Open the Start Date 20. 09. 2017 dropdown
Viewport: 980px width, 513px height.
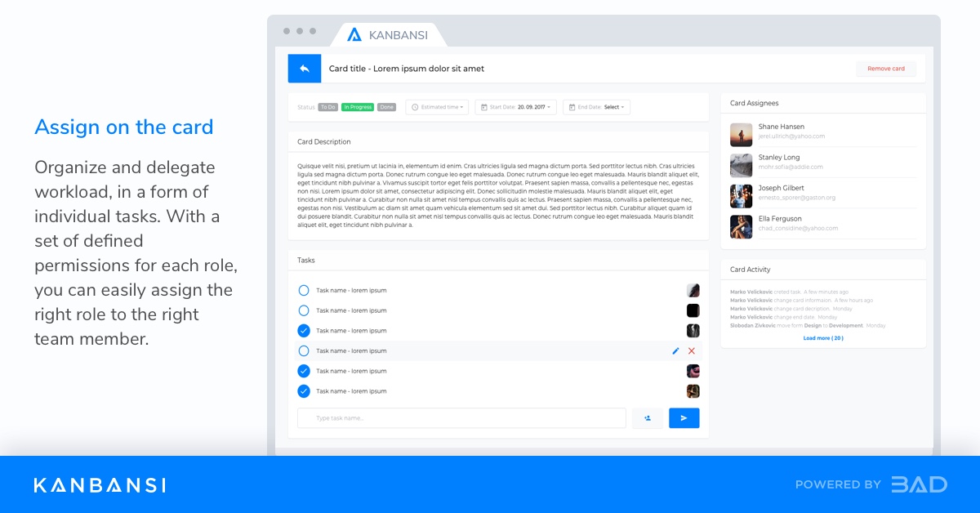pyautogui.click(x=515, y=107)
